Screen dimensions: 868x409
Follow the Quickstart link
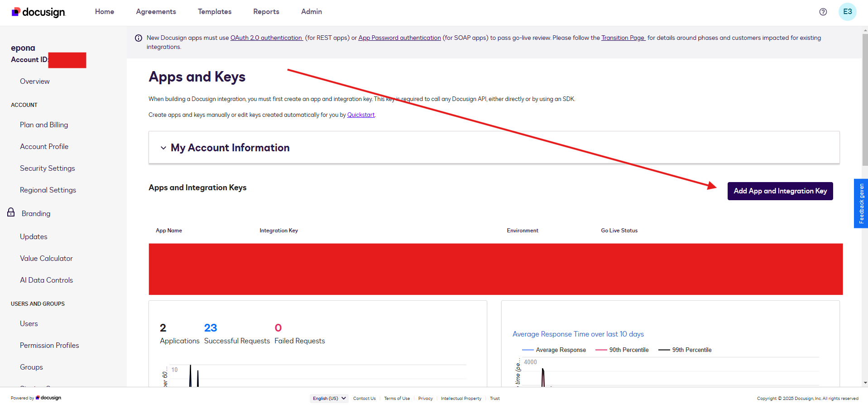[360, 115]
